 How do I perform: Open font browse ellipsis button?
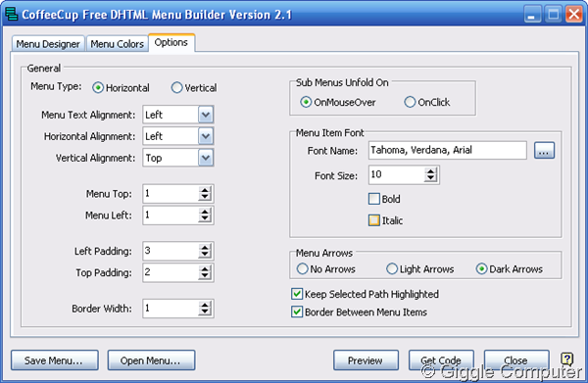tap(544, 151)
